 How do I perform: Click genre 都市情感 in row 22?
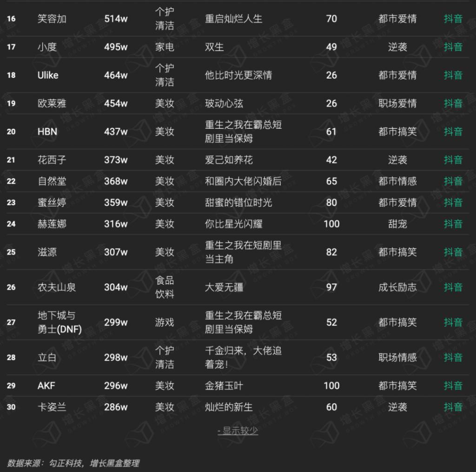[397, 181]
